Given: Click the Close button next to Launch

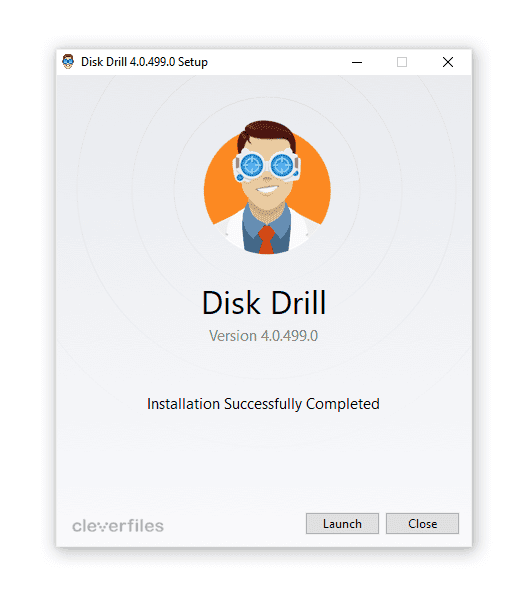Looking at the screenshot, I should (x=422, y=523).
